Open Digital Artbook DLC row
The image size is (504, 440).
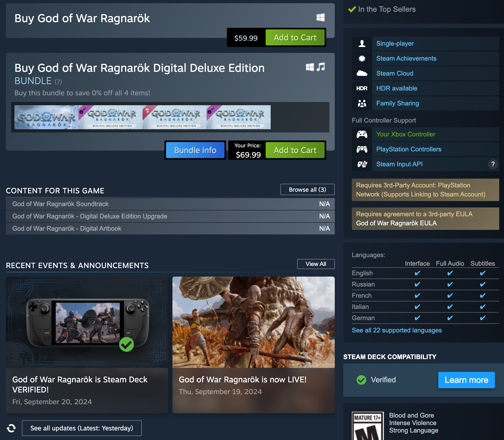(x=170, y=229)
